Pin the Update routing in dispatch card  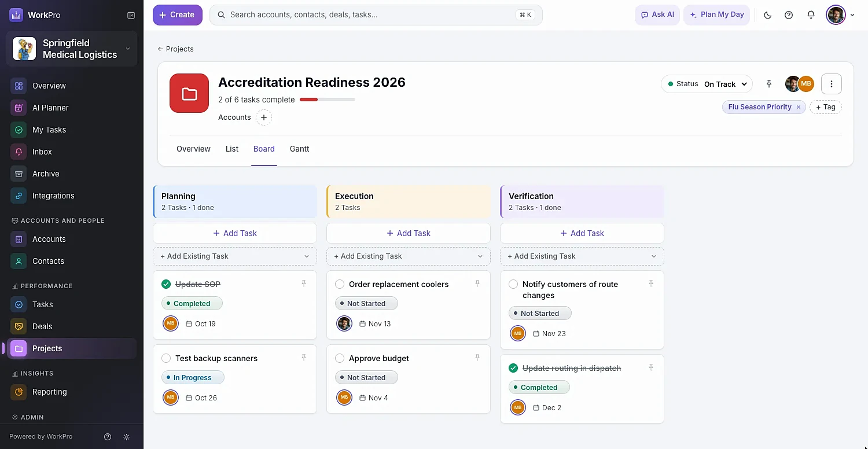(x=651, y=367)
